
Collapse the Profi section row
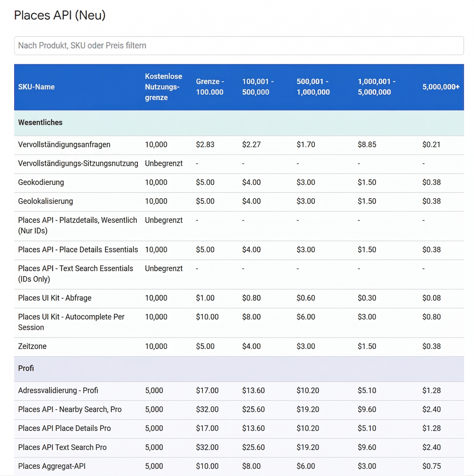(x=26, y=368)
